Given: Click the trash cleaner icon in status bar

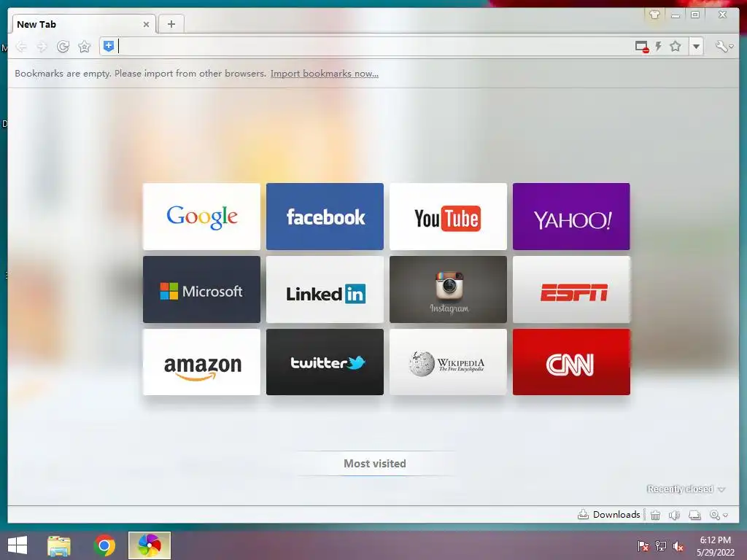Looking at the screenshot, I should coord(656,515).
